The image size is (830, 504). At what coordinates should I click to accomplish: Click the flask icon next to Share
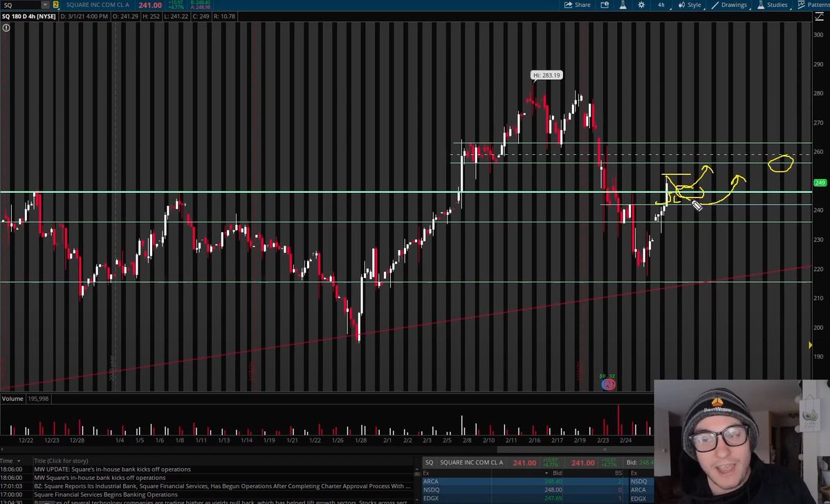click(622, 5)
